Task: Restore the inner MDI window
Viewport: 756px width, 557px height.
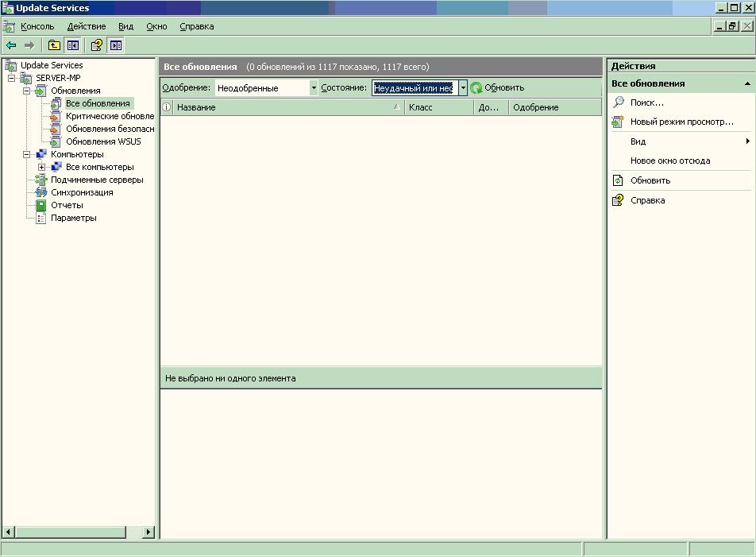Action: coord(733,26)
